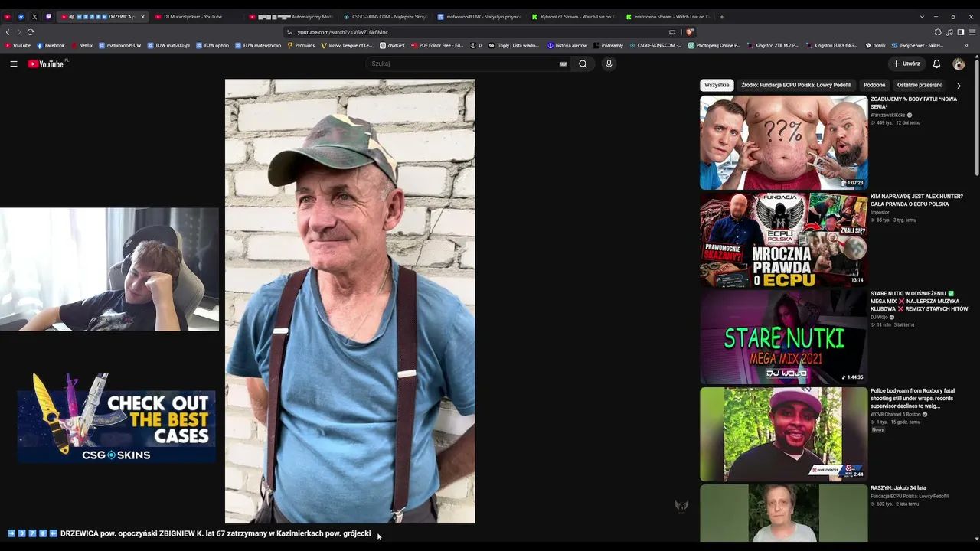The image size is (980, 551).
Task: Switch to matixoxoo#EUW statistics tab
Action: pyautogui.click(x=480, y=17)
